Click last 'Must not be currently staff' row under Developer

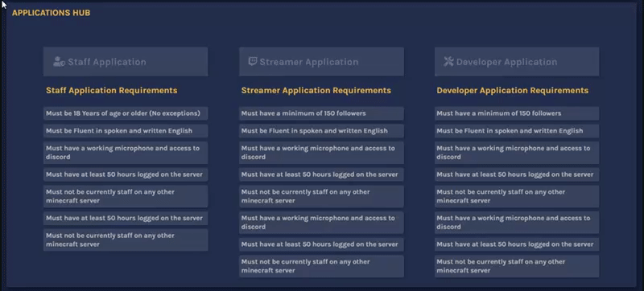517,266
